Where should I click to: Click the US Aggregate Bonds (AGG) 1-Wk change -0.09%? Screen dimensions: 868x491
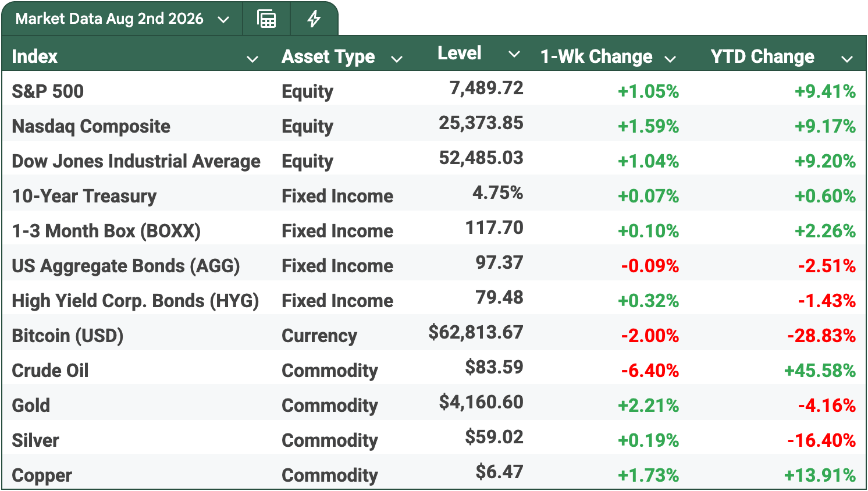click(x=650, y=266)
